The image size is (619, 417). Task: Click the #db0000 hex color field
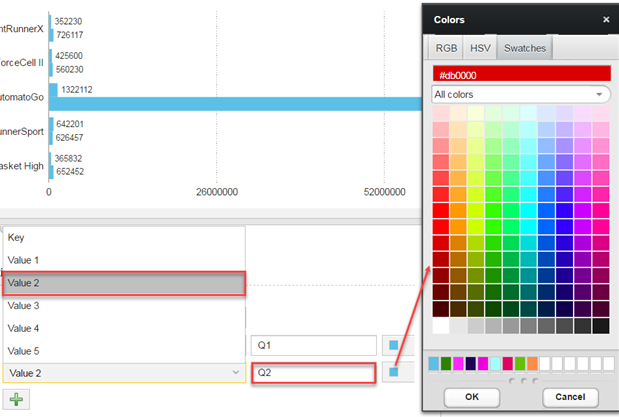pos(520,73)
